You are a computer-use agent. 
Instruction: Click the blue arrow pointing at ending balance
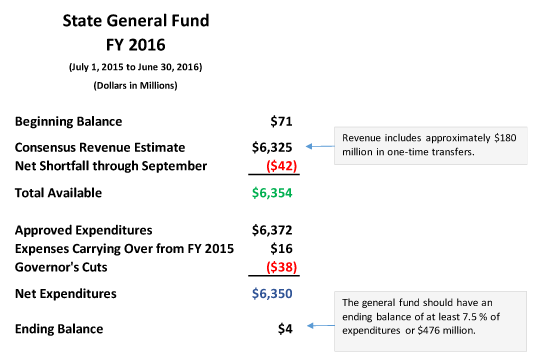point(321,326)
